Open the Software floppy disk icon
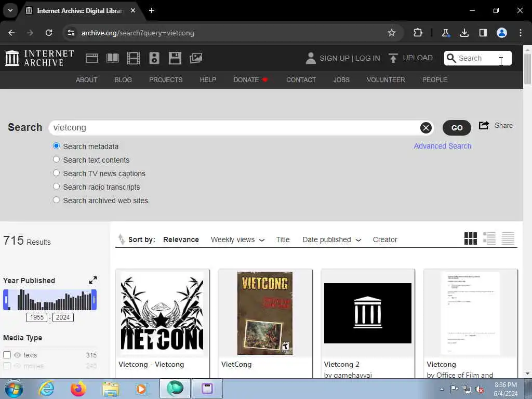 pyautogui.click(x=175, y=58)
